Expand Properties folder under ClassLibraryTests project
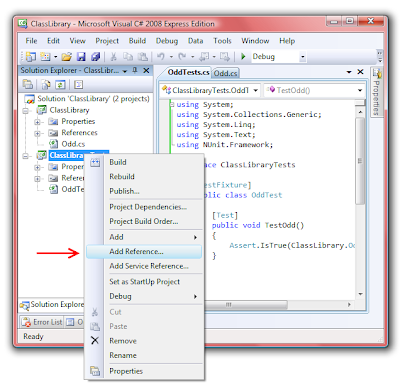This screenshot has width=400, height=390. [x=37, y=167]
